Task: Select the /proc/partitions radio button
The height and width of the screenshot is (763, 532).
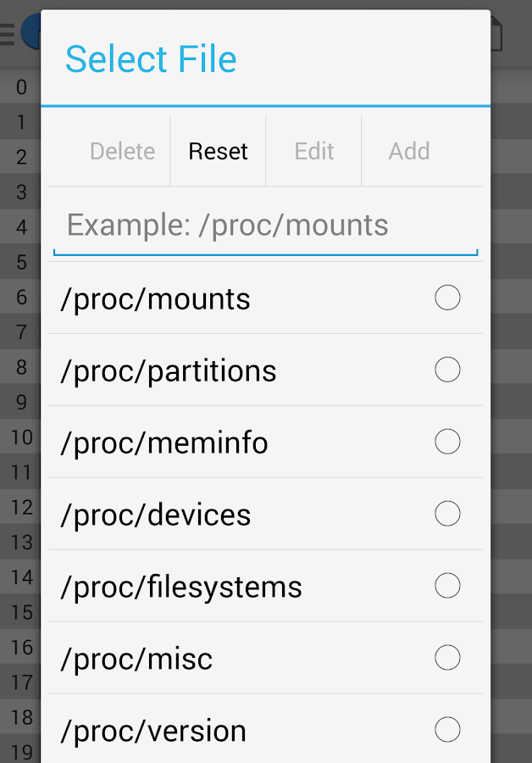Action: point(447,370)
